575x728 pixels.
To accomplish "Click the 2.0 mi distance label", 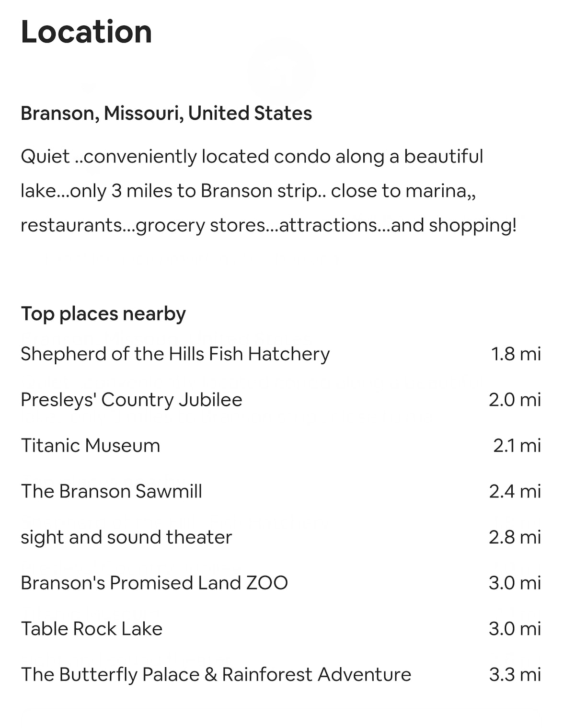I will click(515, 400).
